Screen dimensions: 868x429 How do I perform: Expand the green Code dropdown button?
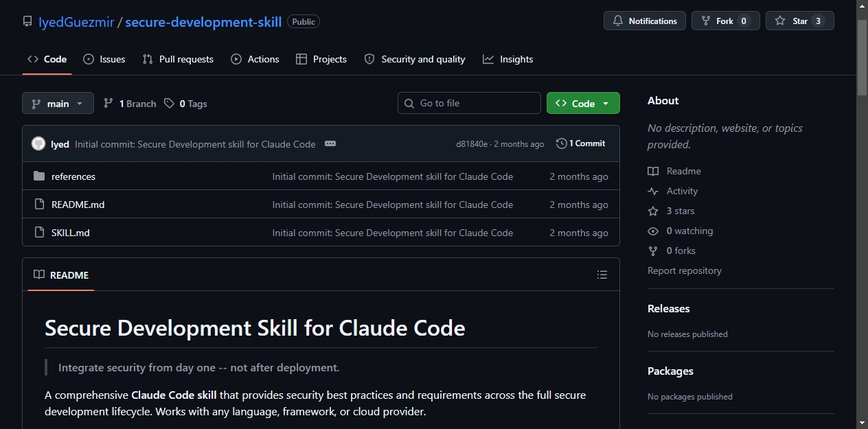tap(583, 103)
